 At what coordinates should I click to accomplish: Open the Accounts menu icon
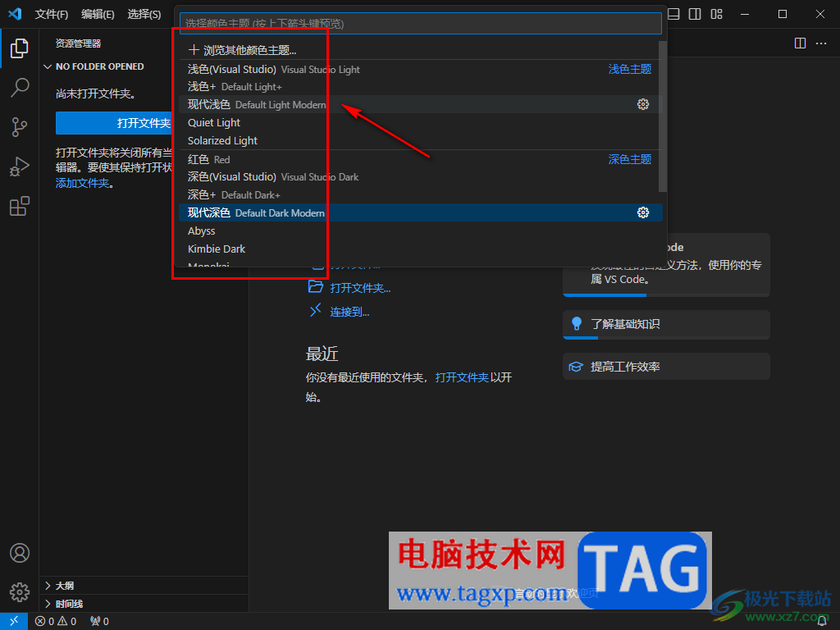click(x=20, y=553)
